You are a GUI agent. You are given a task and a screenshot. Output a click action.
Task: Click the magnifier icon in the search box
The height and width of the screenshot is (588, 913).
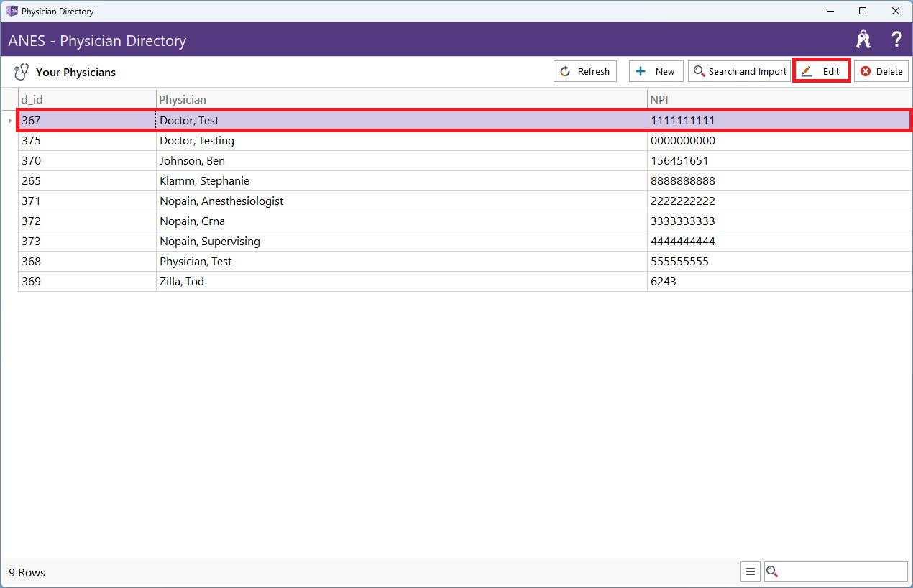[773, 571]
